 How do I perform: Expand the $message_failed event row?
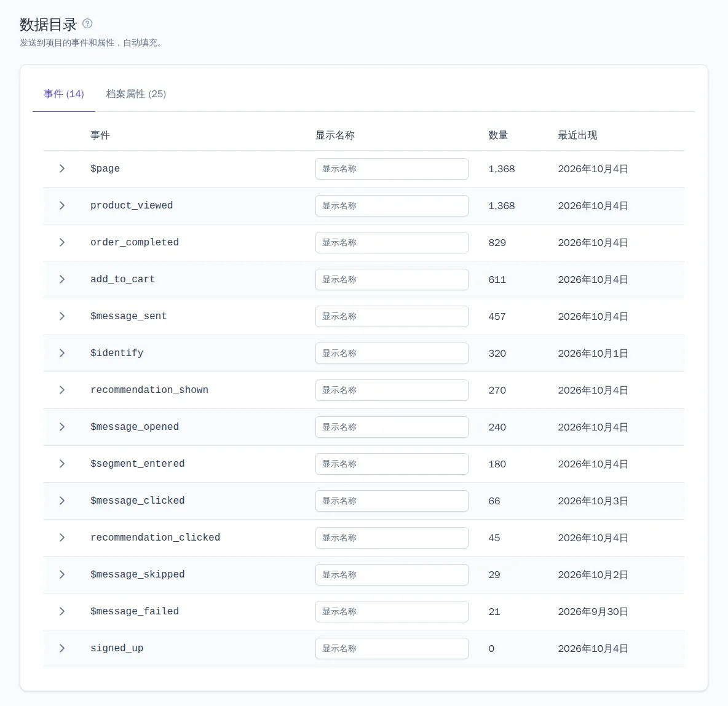[x=61, y=611]
